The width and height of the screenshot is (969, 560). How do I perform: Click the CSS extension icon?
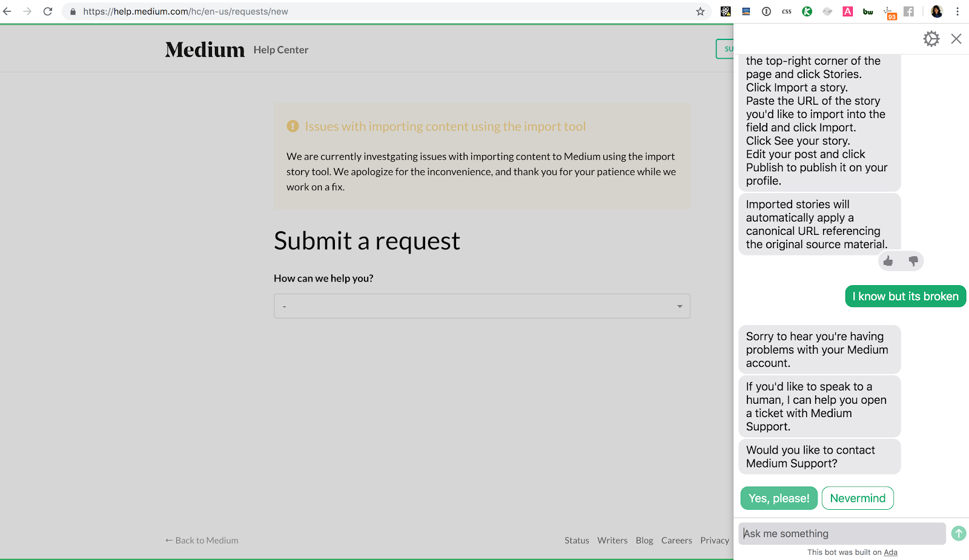pos(787,12)
